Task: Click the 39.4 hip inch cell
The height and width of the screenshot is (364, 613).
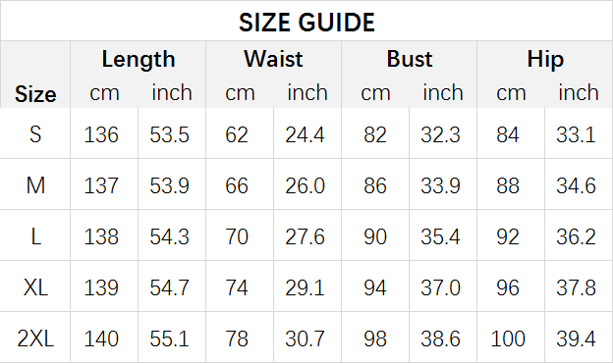Action: pos(576,338)
